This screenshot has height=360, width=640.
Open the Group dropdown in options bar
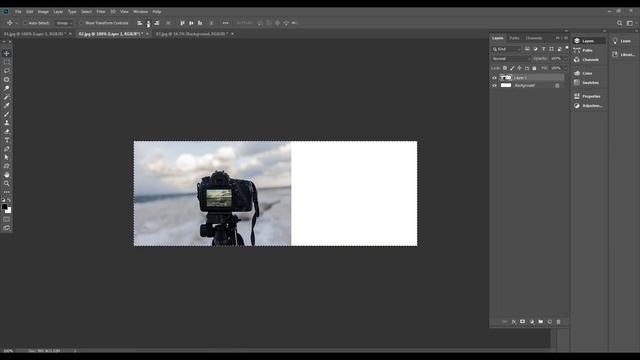click(64, 23)
